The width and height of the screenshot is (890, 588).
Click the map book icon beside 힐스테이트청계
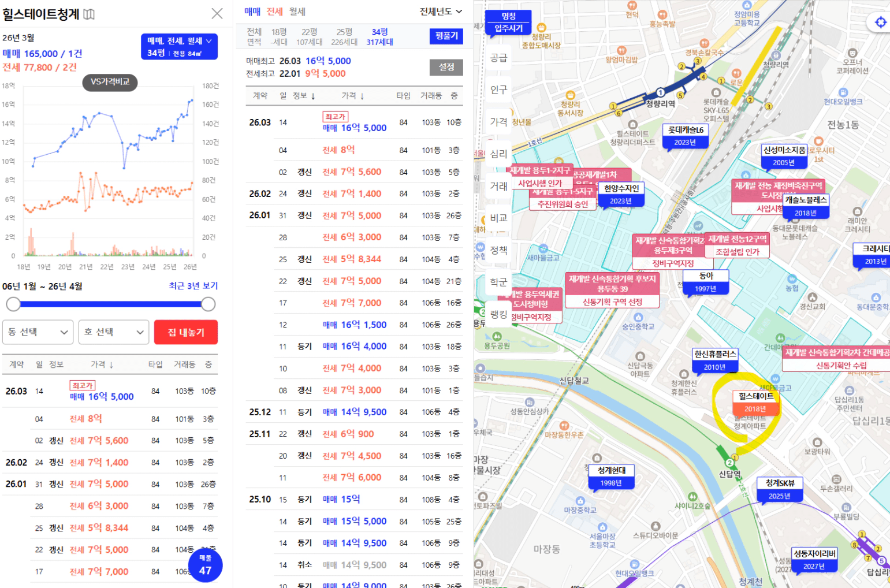point(89,14)
